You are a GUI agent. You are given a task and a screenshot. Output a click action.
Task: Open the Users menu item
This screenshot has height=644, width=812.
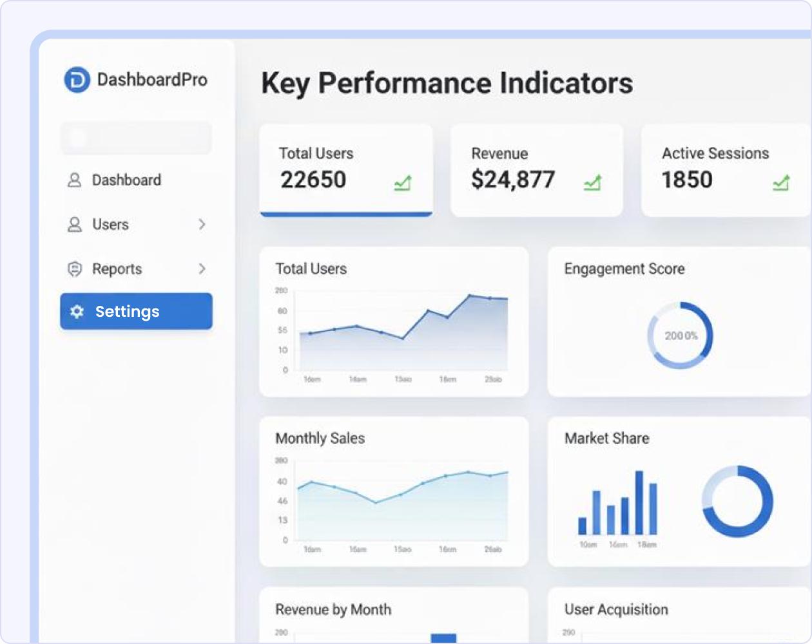[136, 225]
